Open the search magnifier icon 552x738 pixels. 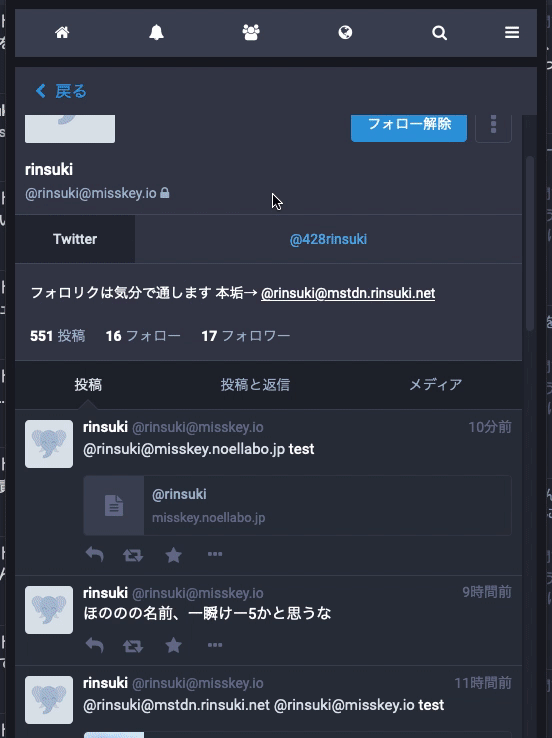click(x=440, y=32)
